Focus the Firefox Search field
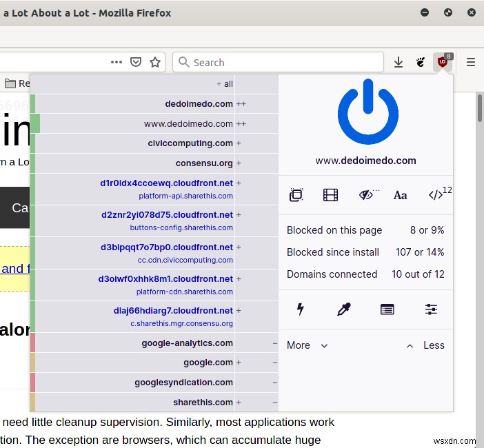Viewport: 484px width, 448px height. click(278, 62)
